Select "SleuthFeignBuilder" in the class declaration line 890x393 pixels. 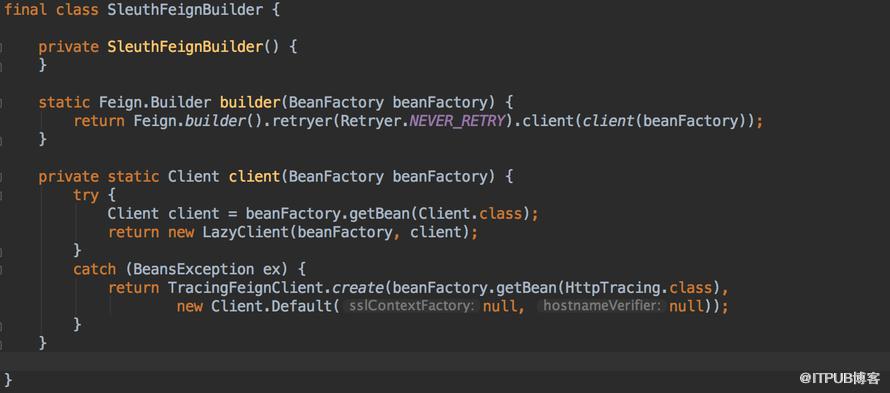pos(185,10)
